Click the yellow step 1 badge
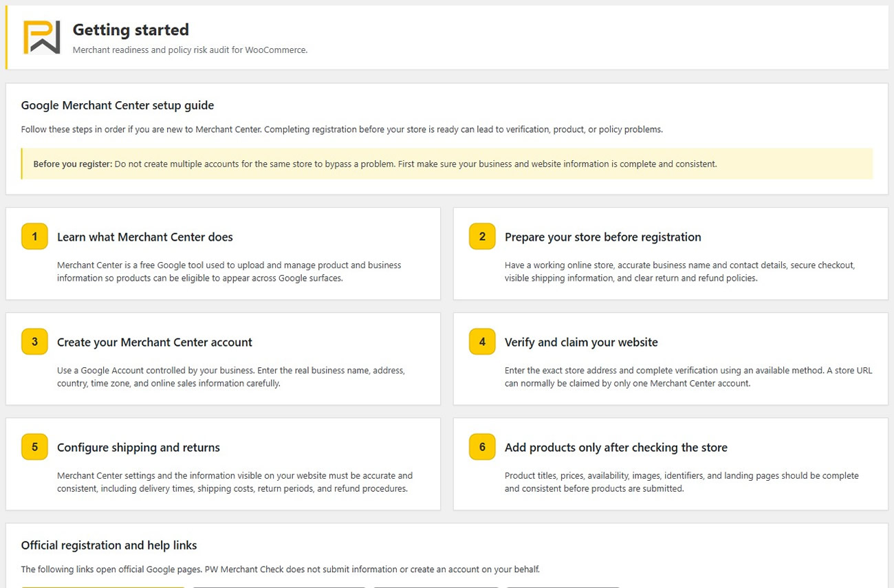This screenshot has height=588, width=894. tap(34, 237)
